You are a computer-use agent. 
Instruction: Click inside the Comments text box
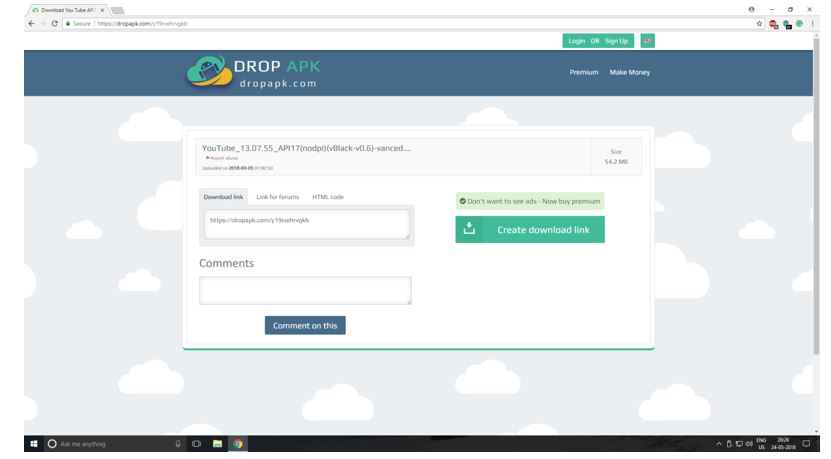[305, 290]
